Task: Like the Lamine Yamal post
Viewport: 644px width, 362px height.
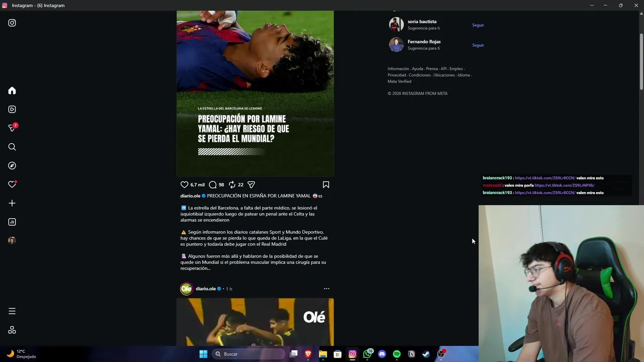Action: (x=184, y=185)
